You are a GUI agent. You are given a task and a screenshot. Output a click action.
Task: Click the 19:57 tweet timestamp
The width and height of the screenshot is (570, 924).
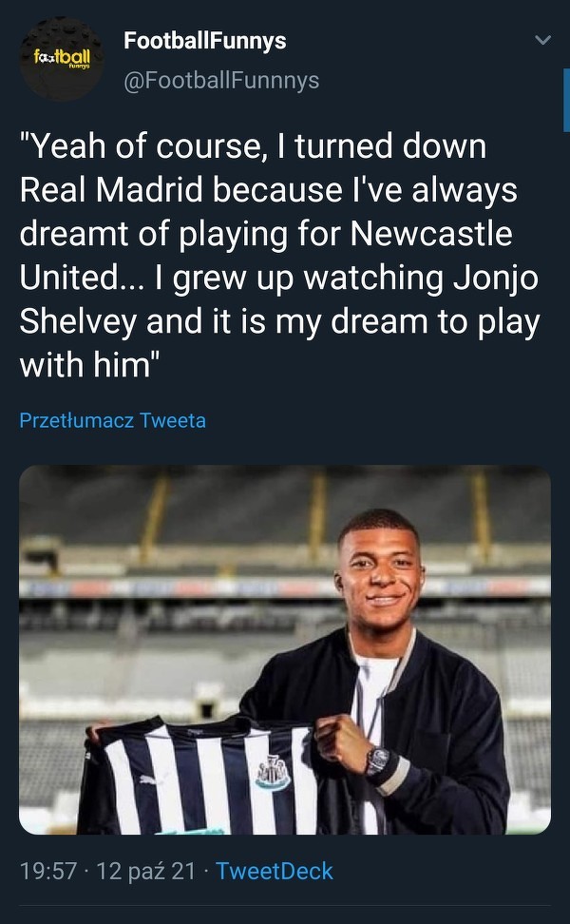click(47, 871)
